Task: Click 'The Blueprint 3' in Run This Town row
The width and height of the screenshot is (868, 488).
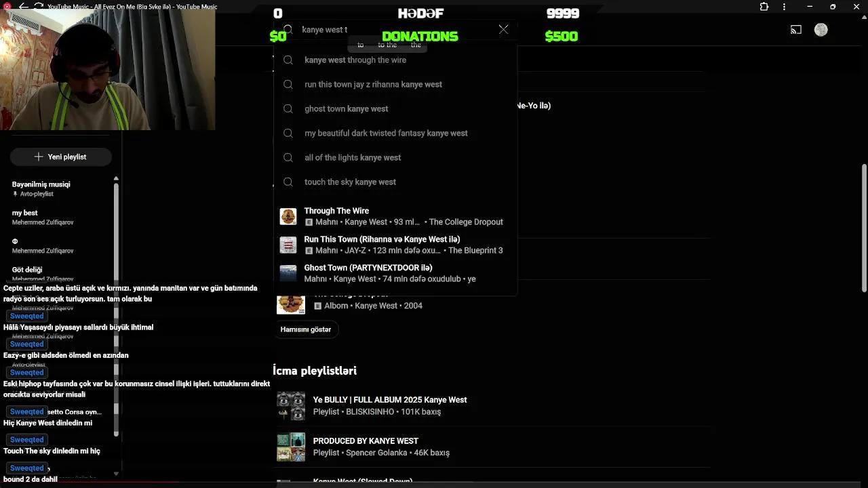Action: [x=475, y=251]
